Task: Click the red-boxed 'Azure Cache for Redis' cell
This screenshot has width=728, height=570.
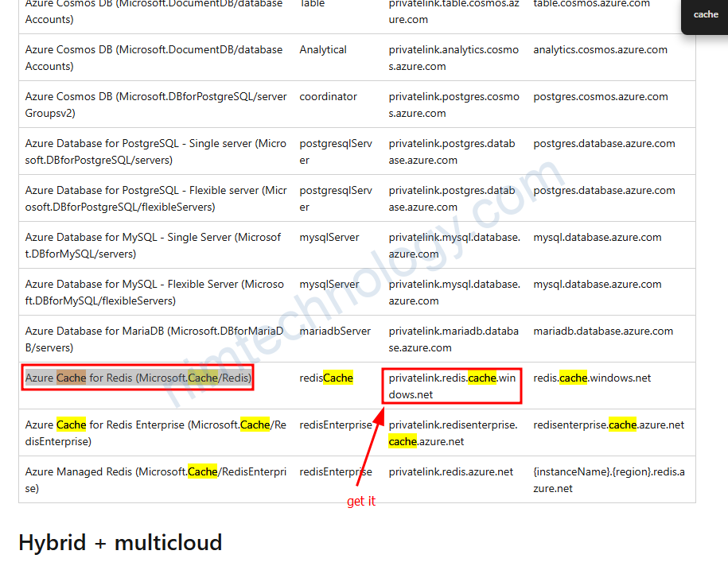Action: (138, 378)
